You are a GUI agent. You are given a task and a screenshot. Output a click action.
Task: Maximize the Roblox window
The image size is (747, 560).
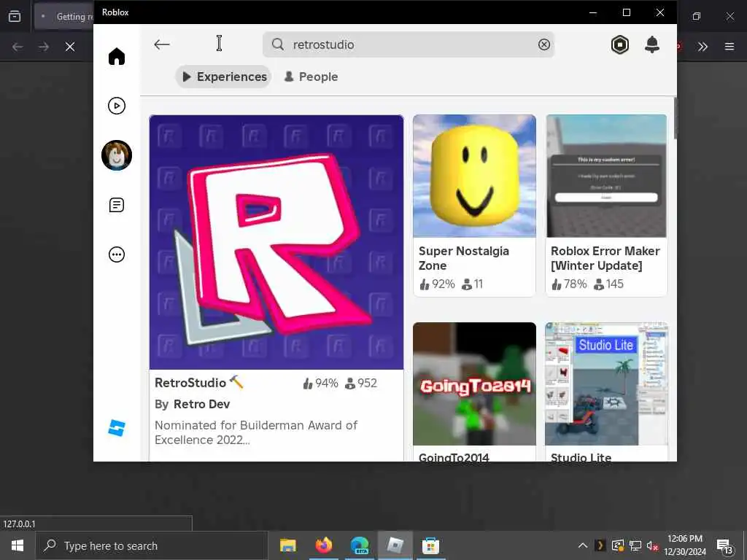click(x=627, y=12)
